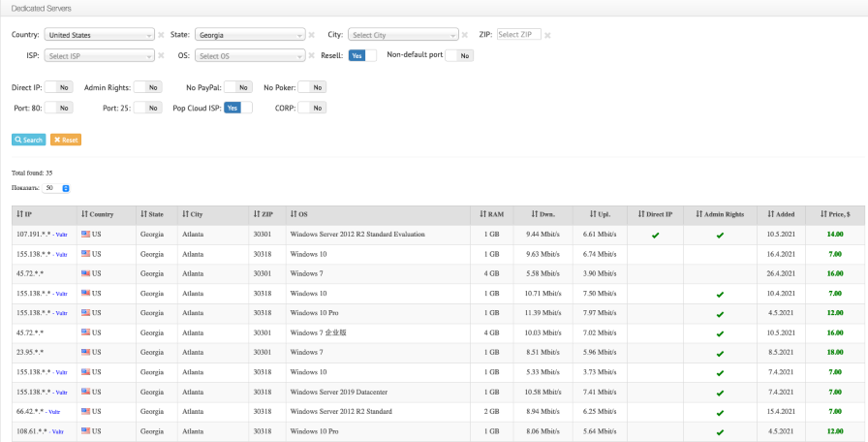The image size is (868, 442).
Task: Expand the State dropdown showing Georgia
Action: click(251, 35)
